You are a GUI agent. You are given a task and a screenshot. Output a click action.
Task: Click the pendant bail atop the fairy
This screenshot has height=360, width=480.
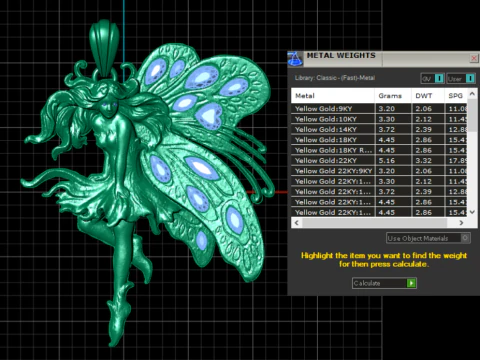point(104,47)
